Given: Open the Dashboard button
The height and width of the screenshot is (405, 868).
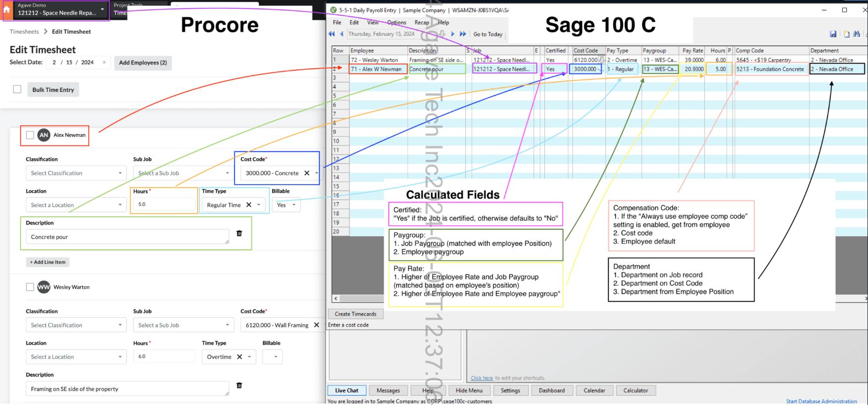Looking at the screenshot, I should tap(552, 391).
